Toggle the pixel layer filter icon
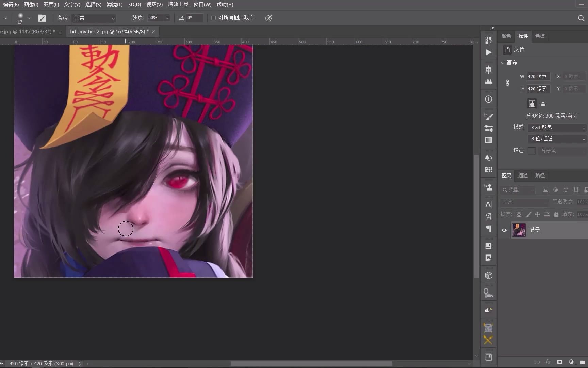This screenshot has width=588, height=368. click(x=545, y=190)
